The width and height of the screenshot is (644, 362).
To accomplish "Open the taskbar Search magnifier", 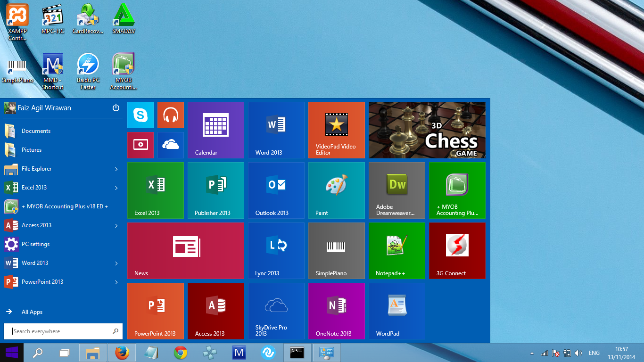I will [37, 353].
